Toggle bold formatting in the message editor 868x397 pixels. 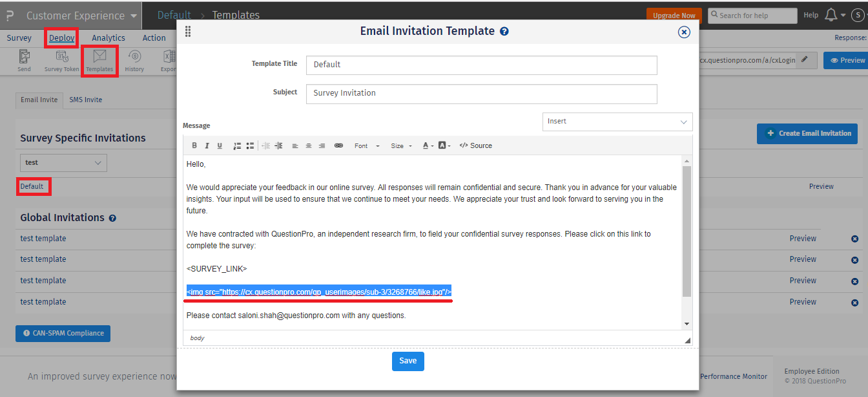(x=194, y=145)
